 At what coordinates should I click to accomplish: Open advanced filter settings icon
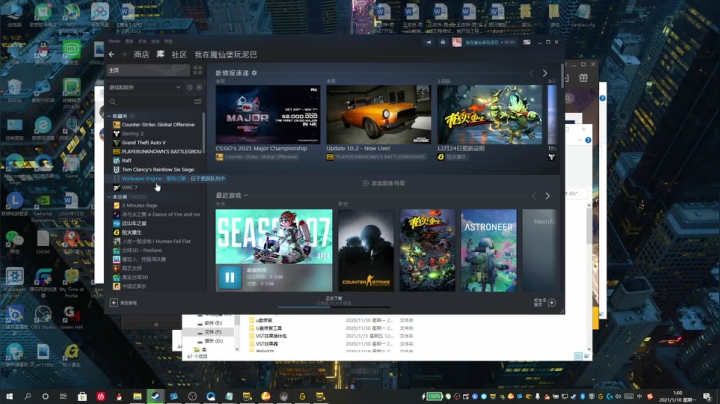tap(198, 101)
